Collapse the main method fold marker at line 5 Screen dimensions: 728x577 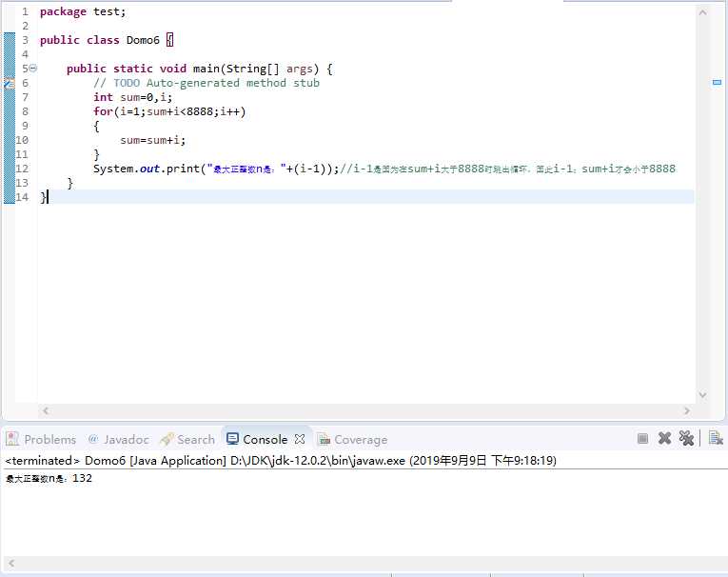(33, 69)
